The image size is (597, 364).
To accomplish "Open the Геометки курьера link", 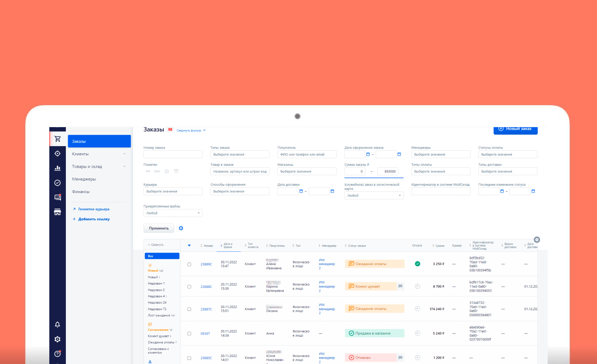I will [94, 209].
